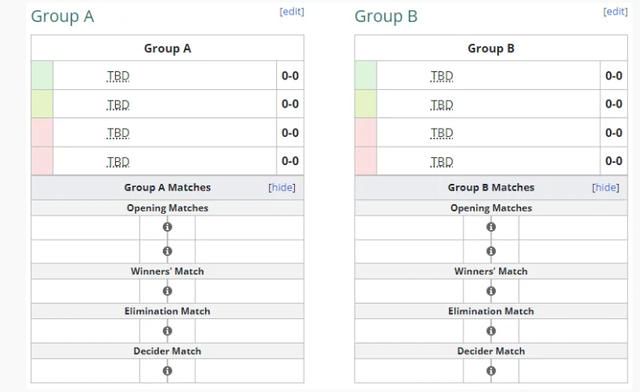
Task: Select last TBD entry in Group A
Action: click(118, 162)
